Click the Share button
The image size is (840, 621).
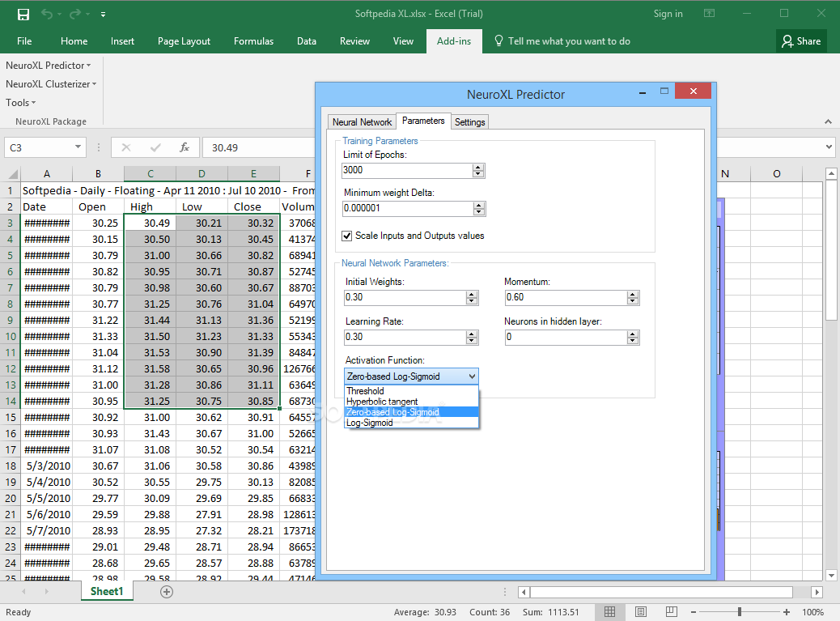(801, 41)
